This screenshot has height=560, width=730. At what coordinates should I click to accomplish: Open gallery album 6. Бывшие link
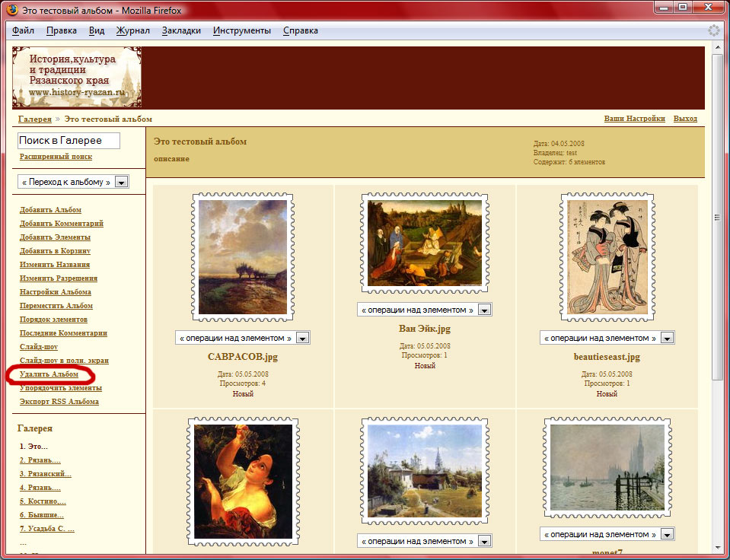(41, 515)
